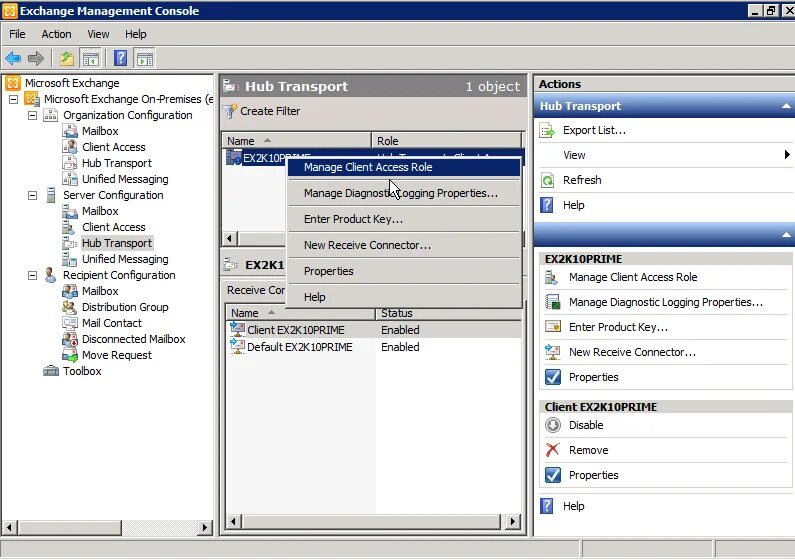795x560 pixels.
Task: Click the Disable icon under Client EX2K10PRIME
Action: click(553, 425)
